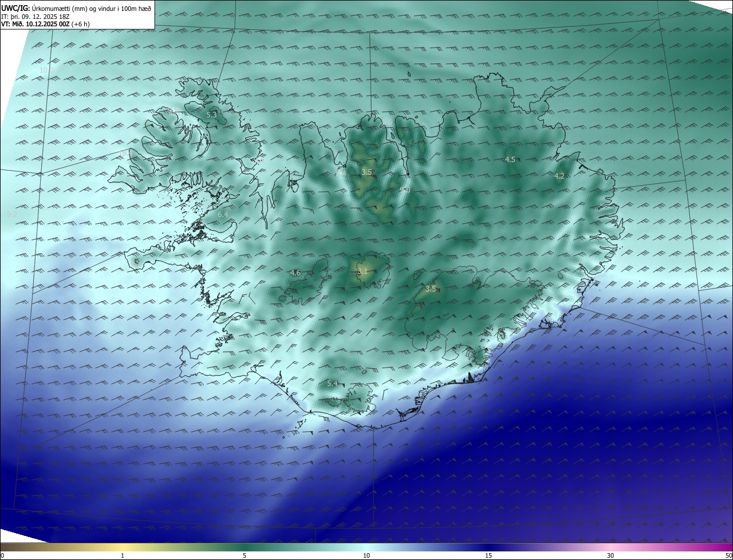Click the 5.3 value in the Westfjords

211,115
